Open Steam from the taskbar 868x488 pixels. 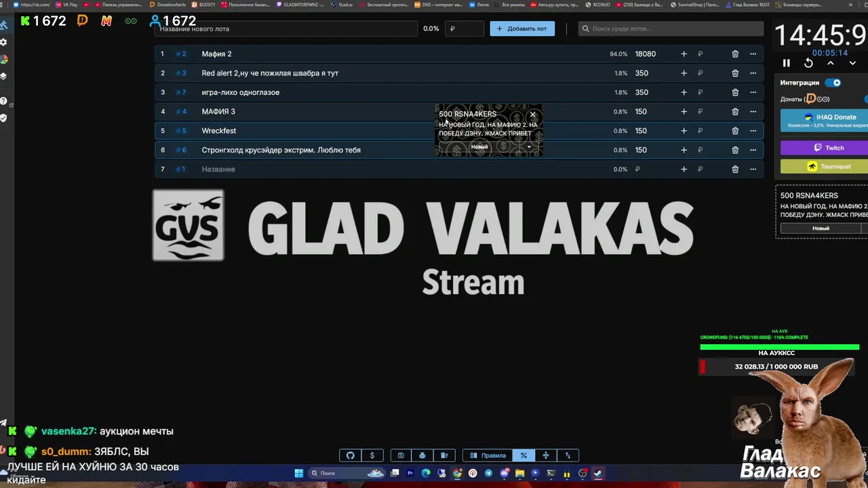tap(597, 473)
